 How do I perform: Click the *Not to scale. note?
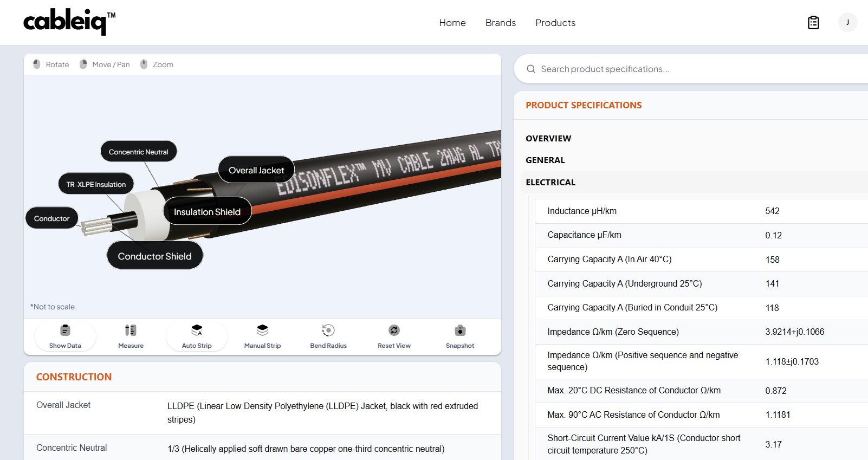point(53,307)
